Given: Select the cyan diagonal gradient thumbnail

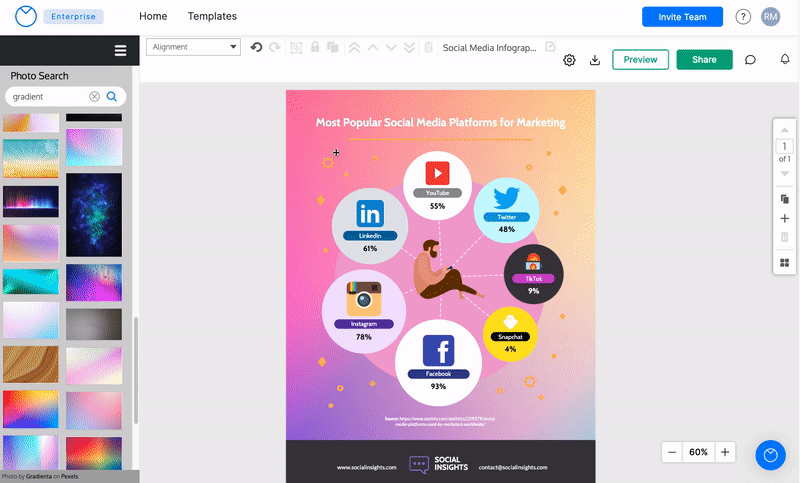Looking at the screenshot, I should (31, 282).
